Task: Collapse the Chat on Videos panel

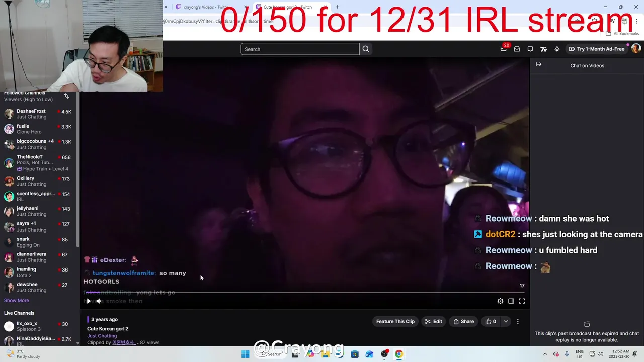Action: 538,64
